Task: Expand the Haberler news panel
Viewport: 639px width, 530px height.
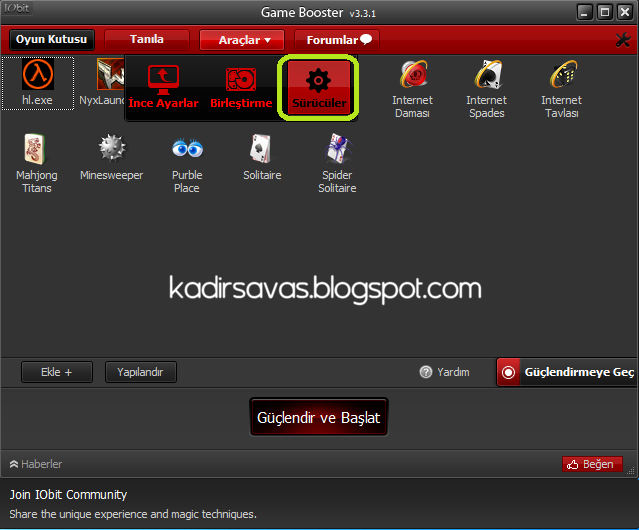Action: point(35,464)
